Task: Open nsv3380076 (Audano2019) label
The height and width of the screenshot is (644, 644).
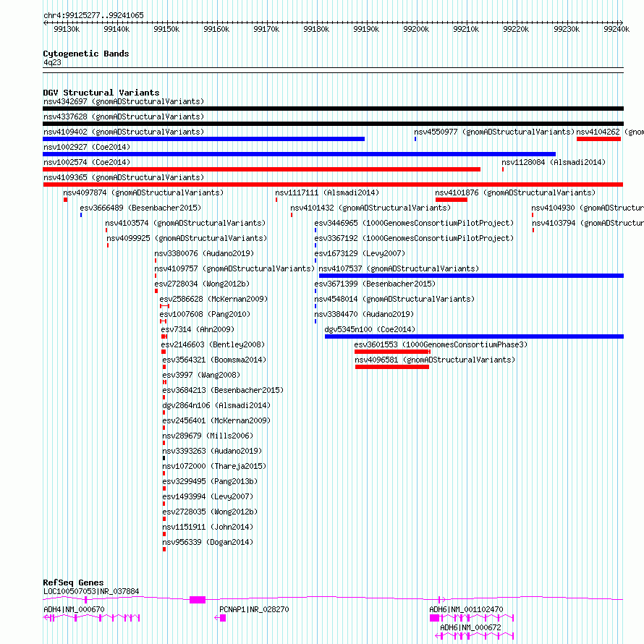Action: [204, 253]
